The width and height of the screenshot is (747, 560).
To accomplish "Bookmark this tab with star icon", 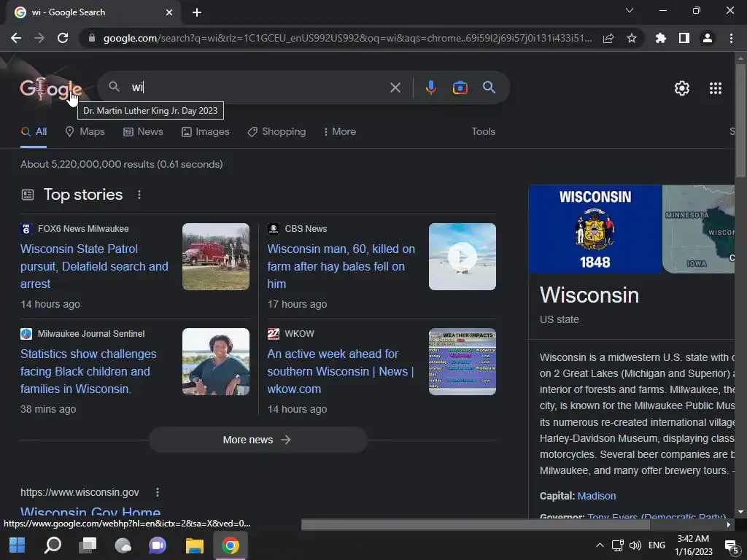I will pos(631,39).
